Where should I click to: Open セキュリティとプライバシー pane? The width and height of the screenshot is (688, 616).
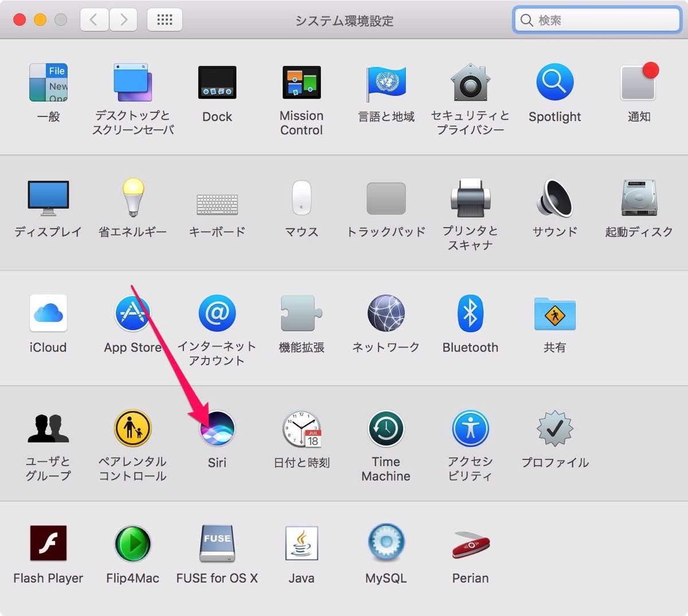[x=470, y=83]
